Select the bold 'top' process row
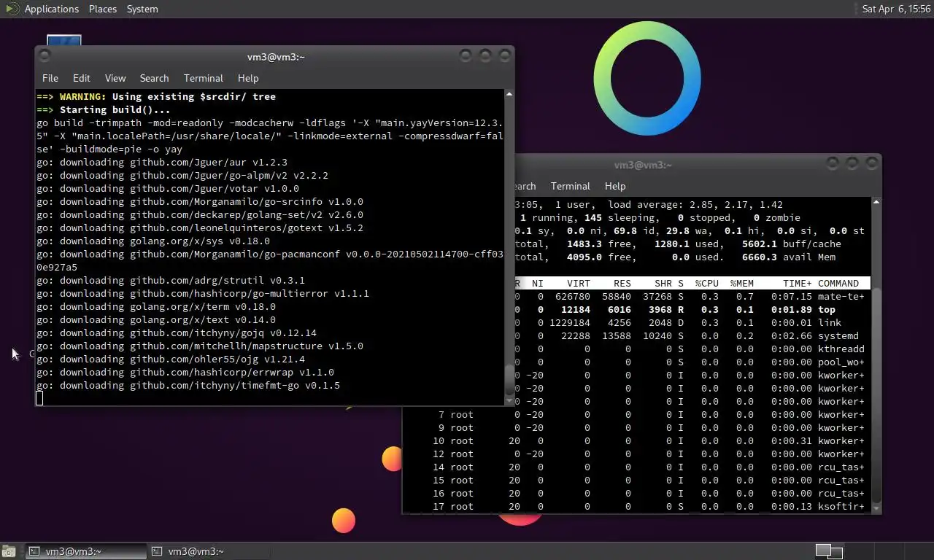This screenshot has height=560, width=934. coord(692,309)
